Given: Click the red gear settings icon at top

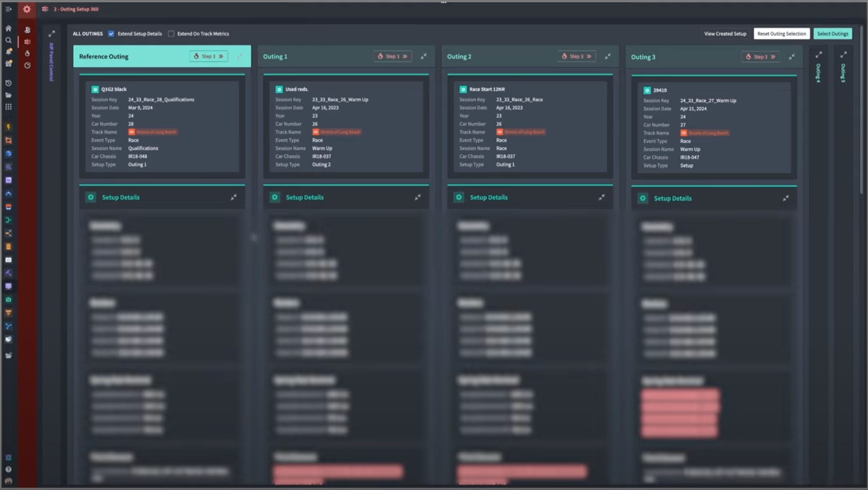Looking at the screenshot, I should click(x=27, y=9).
